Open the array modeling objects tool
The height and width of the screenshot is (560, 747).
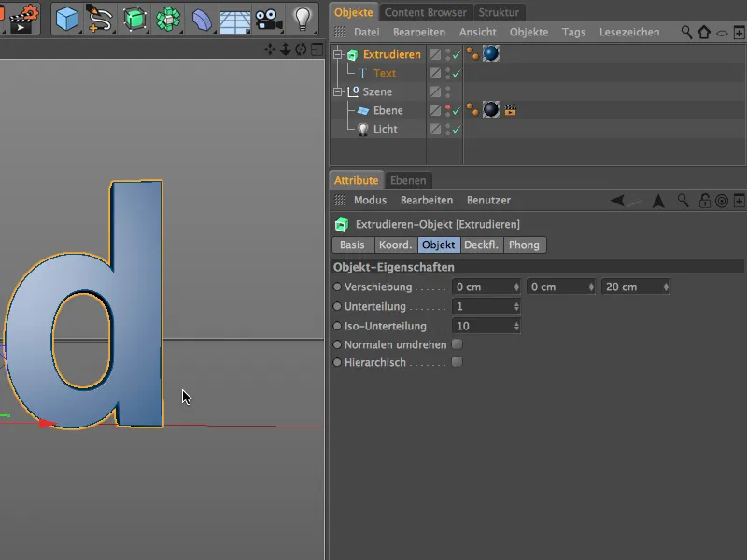[x=168, y=19]
